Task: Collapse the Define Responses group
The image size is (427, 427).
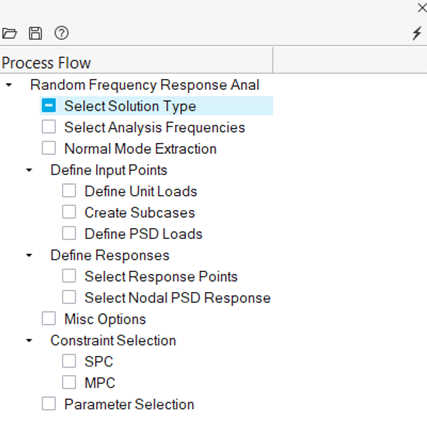Action: pyautogui.click(x=29, y=255)
